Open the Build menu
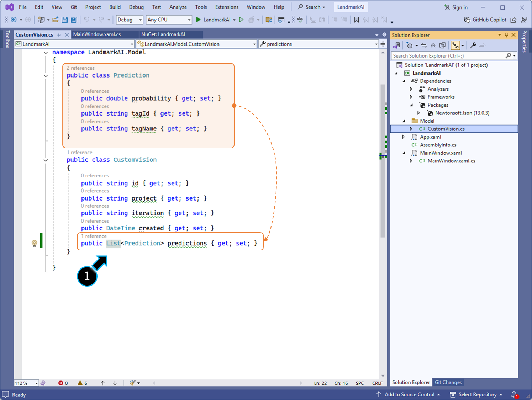The image size is (532, 400). tap(115, 7)
